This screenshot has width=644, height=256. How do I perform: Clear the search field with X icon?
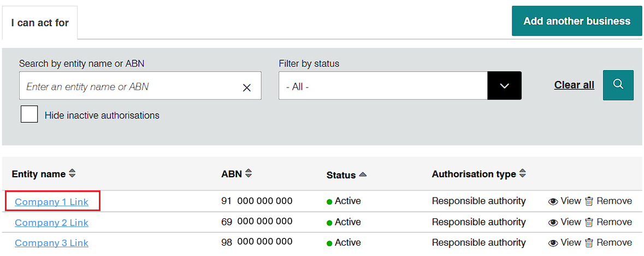point(246,88)
